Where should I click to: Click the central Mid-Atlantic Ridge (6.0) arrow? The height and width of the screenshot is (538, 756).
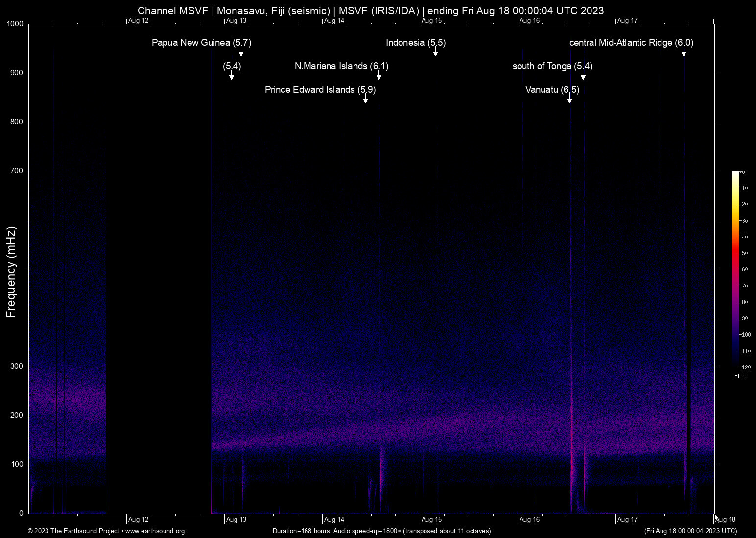[x=685, y=54]
